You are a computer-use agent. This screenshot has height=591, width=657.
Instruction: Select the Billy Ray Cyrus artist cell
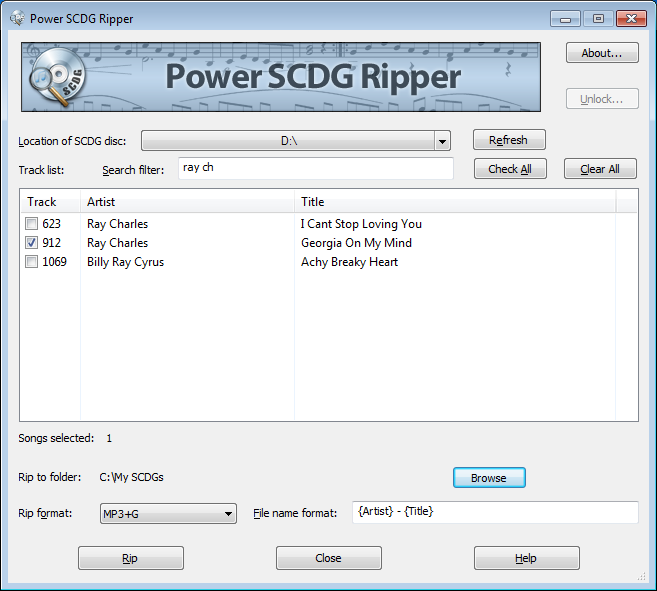(125, 262)
